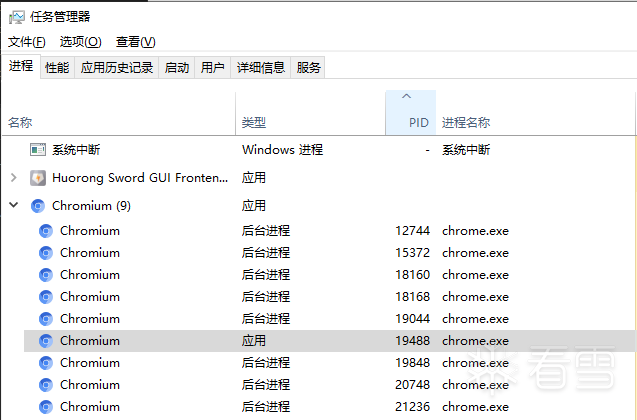The height and width of the screenshot is (420, 637).
Task: Switch to the 详细信息 tab
Action: 260,67
